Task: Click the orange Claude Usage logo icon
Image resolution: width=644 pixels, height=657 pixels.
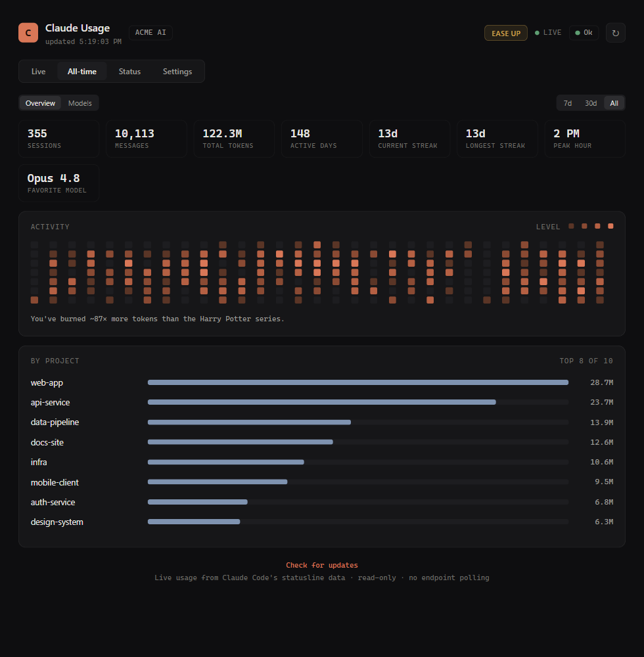Action: point(28,33)
